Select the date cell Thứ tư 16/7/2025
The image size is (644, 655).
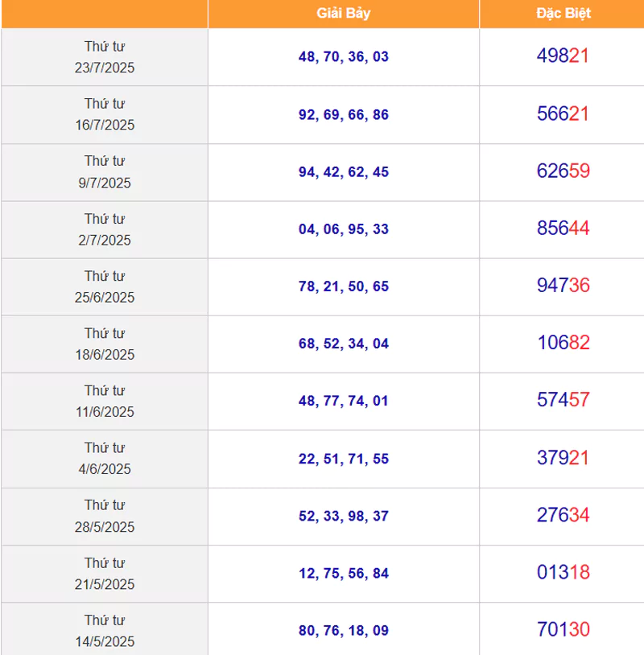(105, 114)
